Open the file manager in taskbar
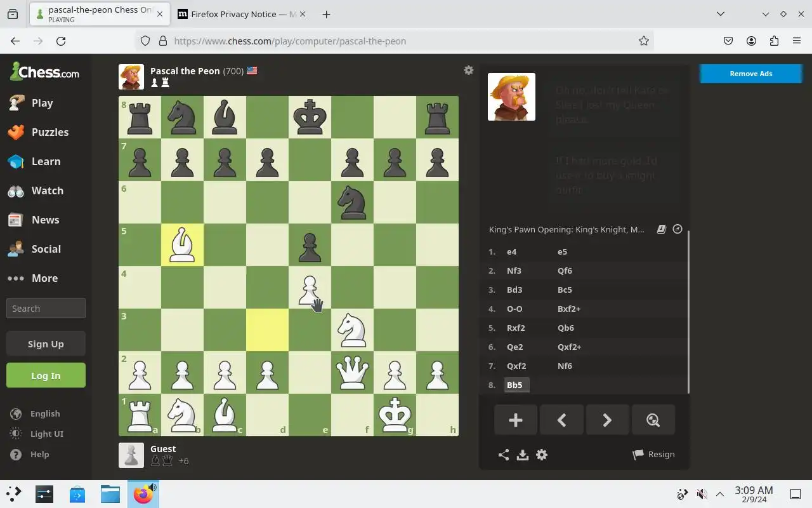The image size is (812, 508). click(x=110, y=494)
